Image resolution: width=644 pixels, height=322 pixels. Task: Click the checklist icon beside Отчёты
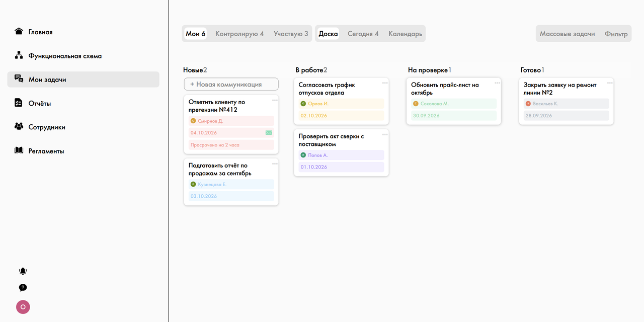click(x=19, y=103)
